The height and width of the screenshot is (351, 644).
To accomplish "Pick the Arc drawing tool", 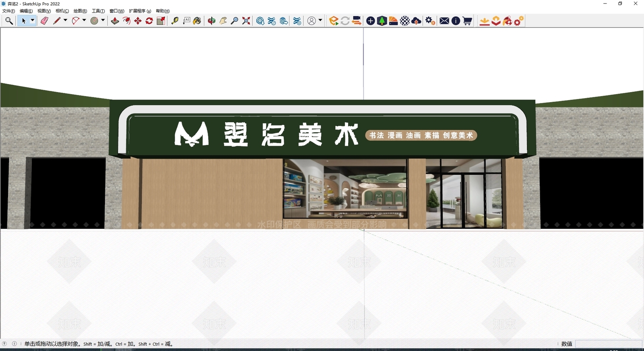I will (76, 21).
